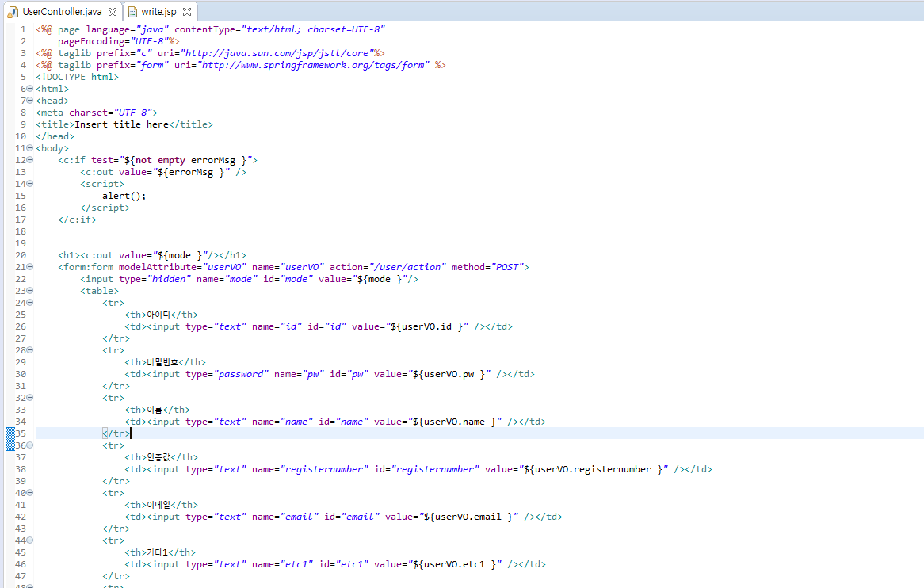This screenshot has width=924, height=588.
Task: Click the c:out errorMsg line
Action: coord(163,172)
